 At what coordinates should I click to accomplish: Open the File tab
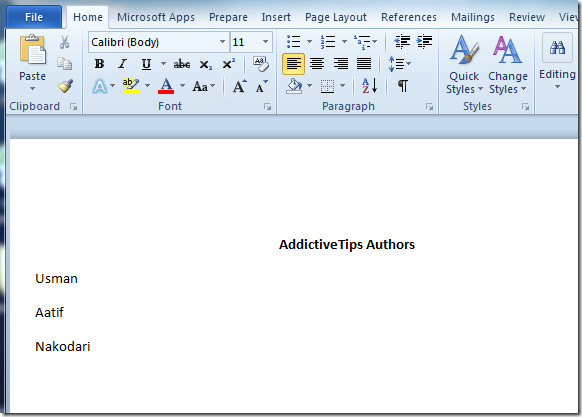tap(34, 17)
